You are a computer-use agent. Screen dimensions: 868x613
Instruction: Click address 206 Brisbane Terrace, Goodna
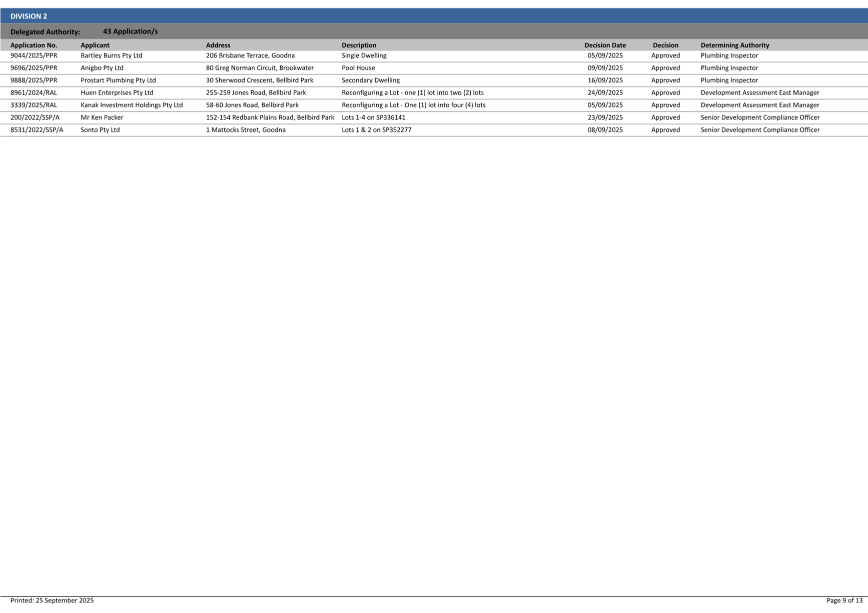point(250,55)
